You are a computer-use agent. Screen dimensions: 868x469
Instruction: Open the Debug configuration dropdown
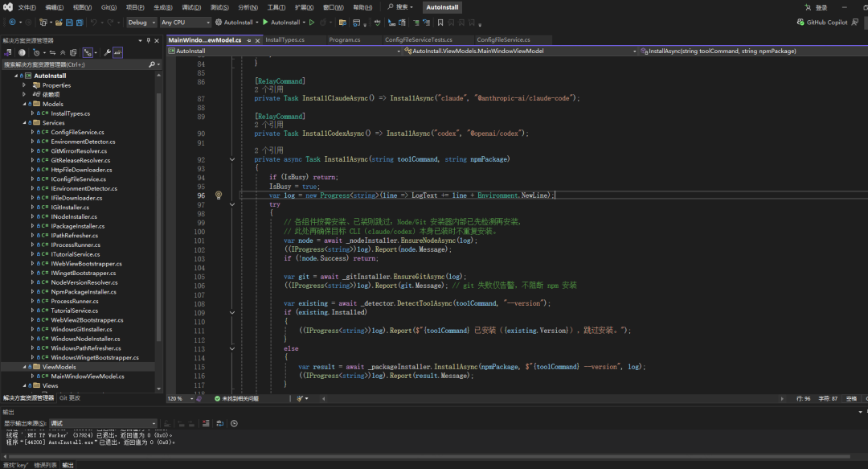(x=141, y=23)
